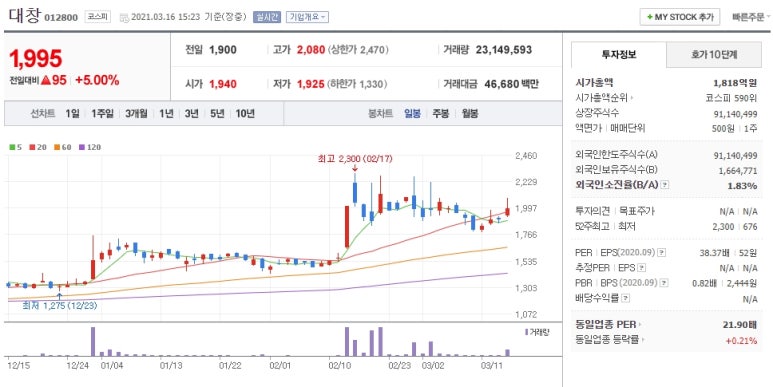Click the +5.00% change value
The image size is (773, 387).
97,80
